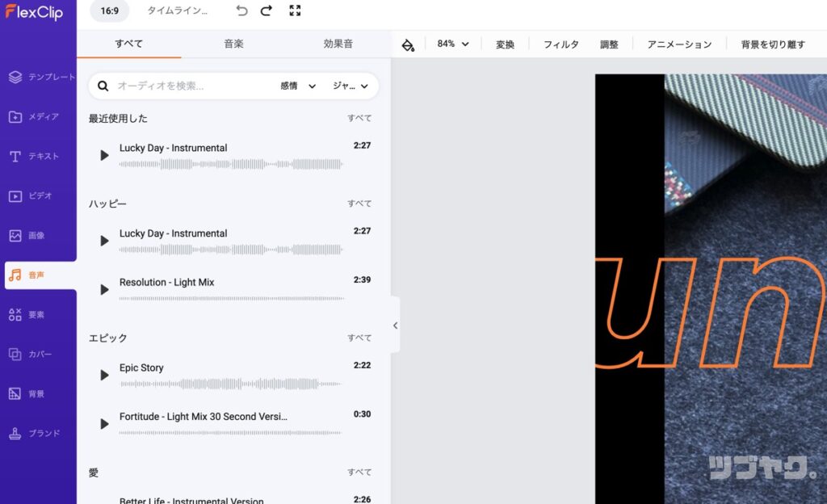The height and width of the screenshot is (504, 827).
Task: Show all 愛 (Love) tracks
Action: coord(359,472)
